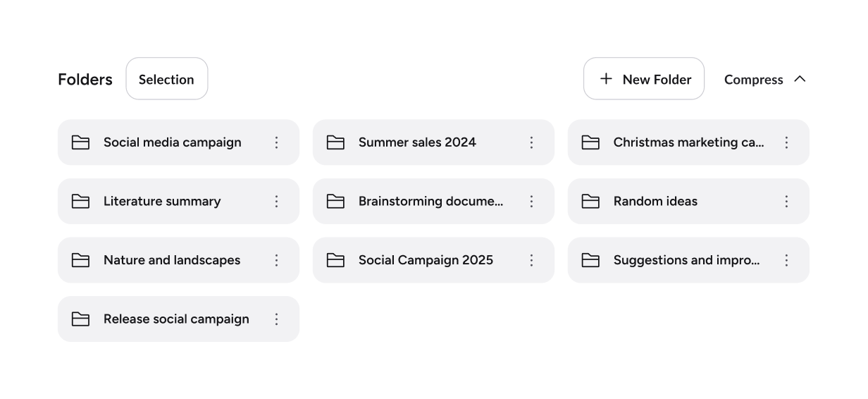868x399 pixels.
Task: Show options for Random ideas folder
Action: click(786, 202)
